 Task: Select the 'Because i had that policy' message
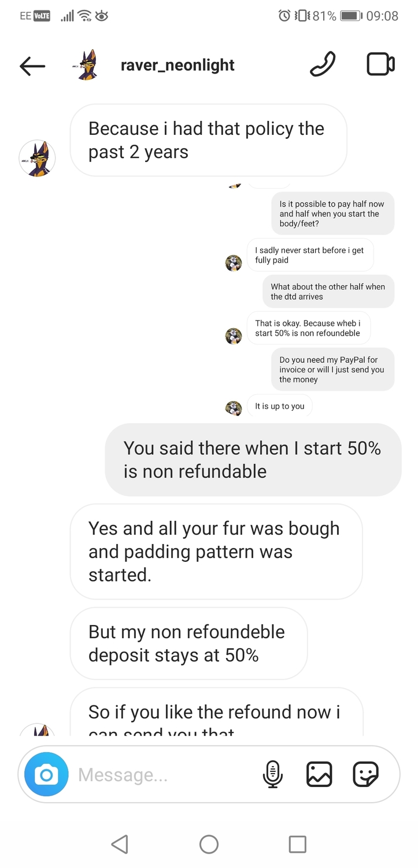(209, 140)
